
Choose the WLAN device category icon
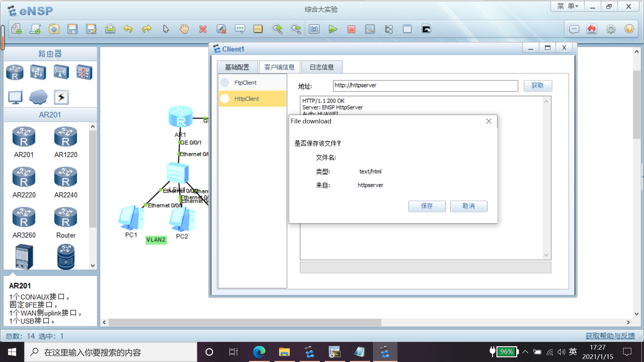(x=61, y=72)
